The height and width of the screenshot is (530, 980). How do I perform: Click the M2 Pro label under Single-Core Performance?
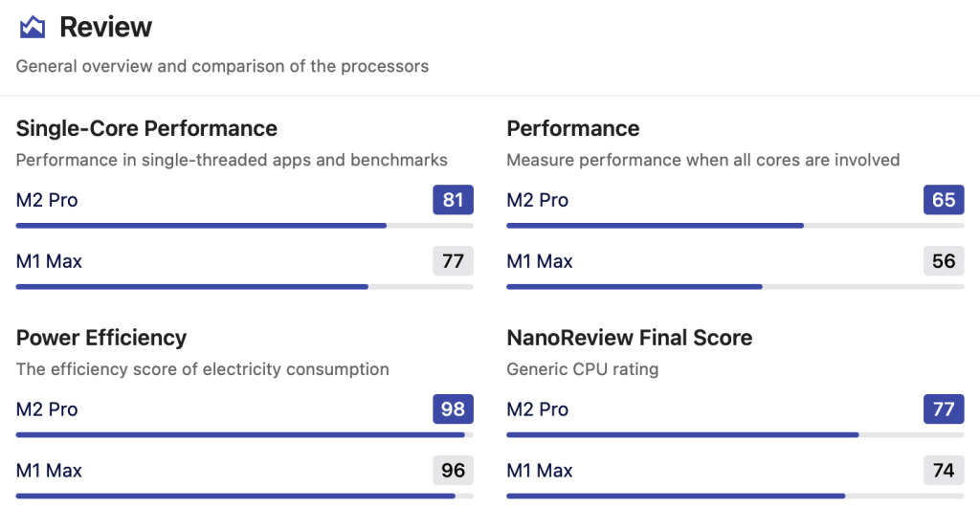pos(47,200)
